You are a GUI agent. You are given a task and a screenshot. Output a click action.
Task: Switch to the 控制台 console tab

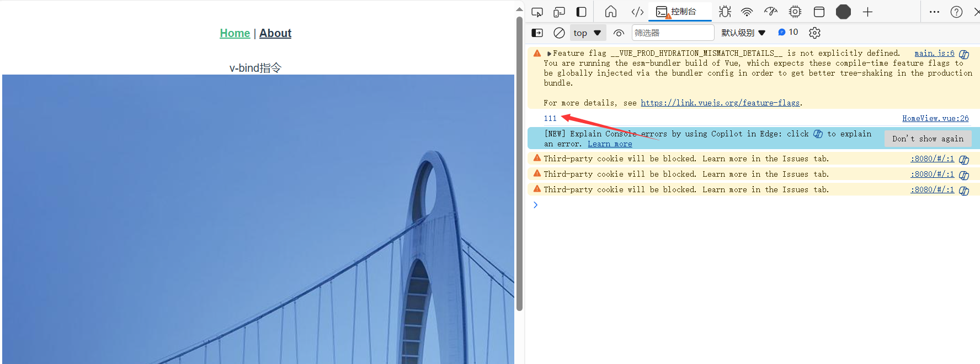(680, 12)
